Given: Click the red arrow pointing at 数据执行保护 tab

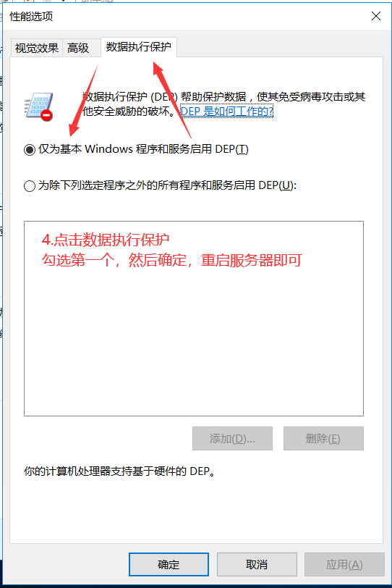Looking at the screenshot, I should [x=171, y=100].
